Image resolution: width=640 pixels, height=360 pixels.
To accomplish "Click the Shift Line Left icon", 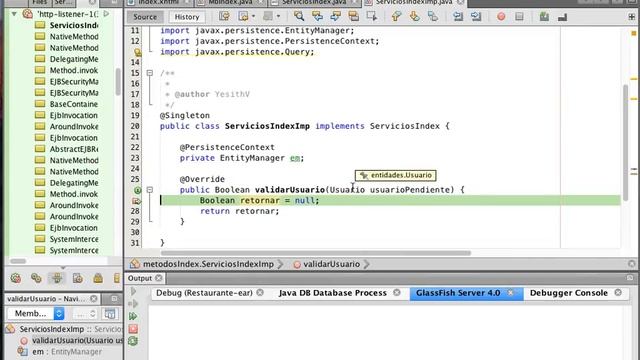I will (458, 16).
